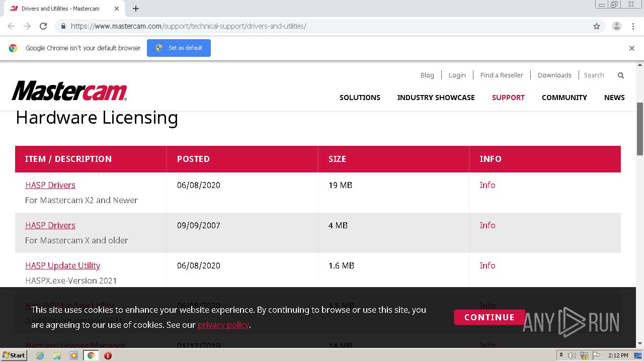Open the Action Center flag icon
The height and width of the screenshot is (362, 644).
(x=596, y=355)
